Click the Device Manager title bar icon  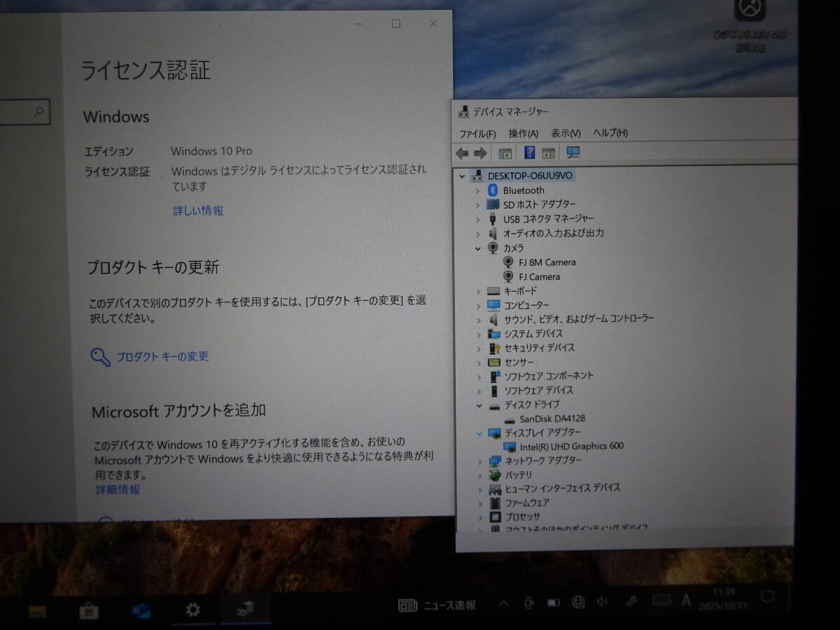pyautogui.click(x=463, y=111)
